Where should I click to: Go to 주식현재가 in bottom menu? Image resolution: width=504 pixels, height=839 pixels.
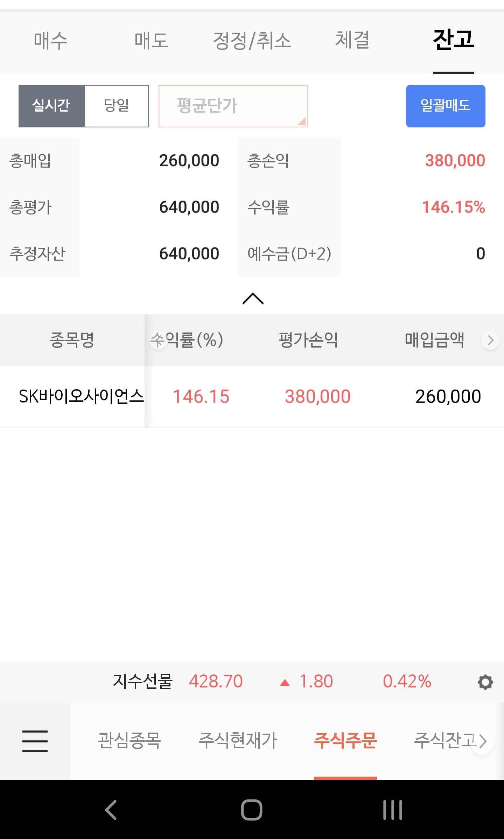(x=238, y=740)
